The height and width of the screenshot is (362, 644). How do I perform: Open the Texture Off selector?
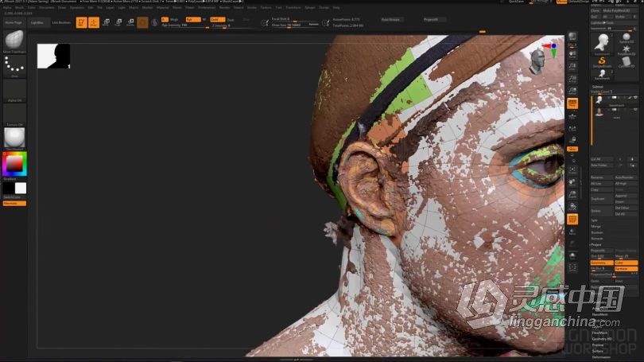click(x=14, y=115)
